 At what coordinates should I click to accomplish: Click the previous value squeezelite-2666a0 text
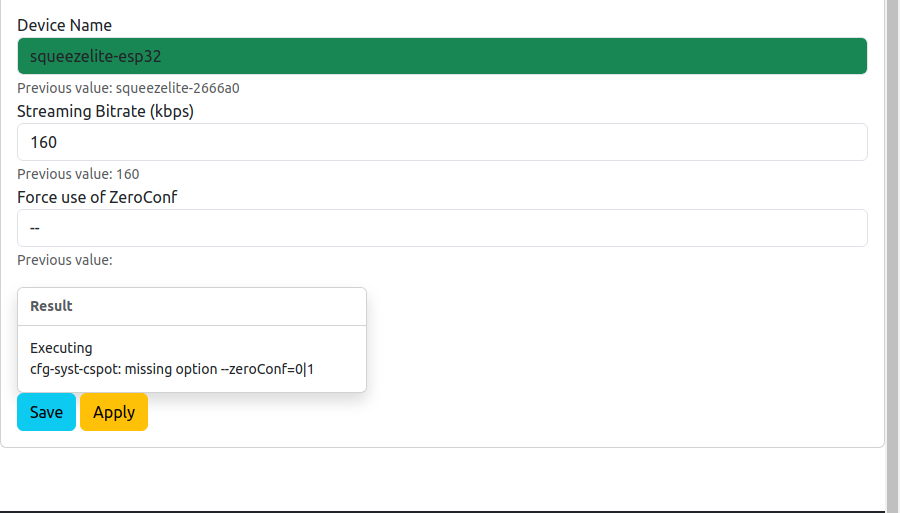tap(128, 88)
